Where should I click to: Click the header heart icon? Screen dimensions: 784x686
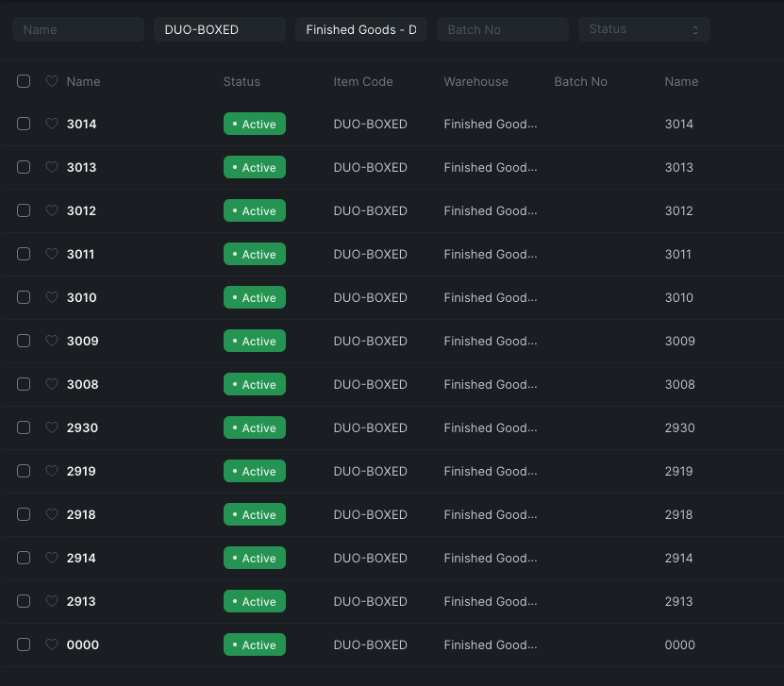pyautogui.click(x=52, y=81)
